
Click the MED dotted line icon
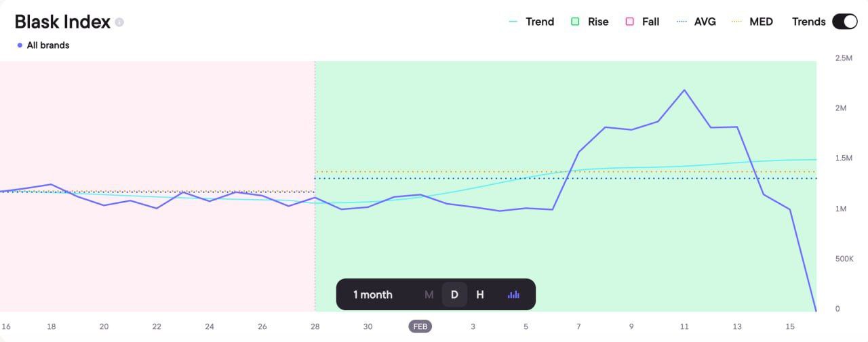(736, 22)
